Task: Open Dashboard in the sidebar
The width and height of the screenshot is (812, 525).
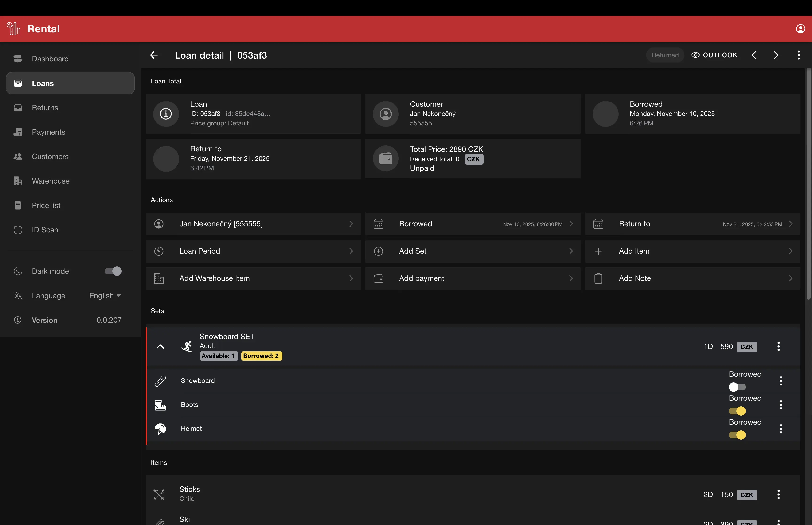Action: point(70,59)
